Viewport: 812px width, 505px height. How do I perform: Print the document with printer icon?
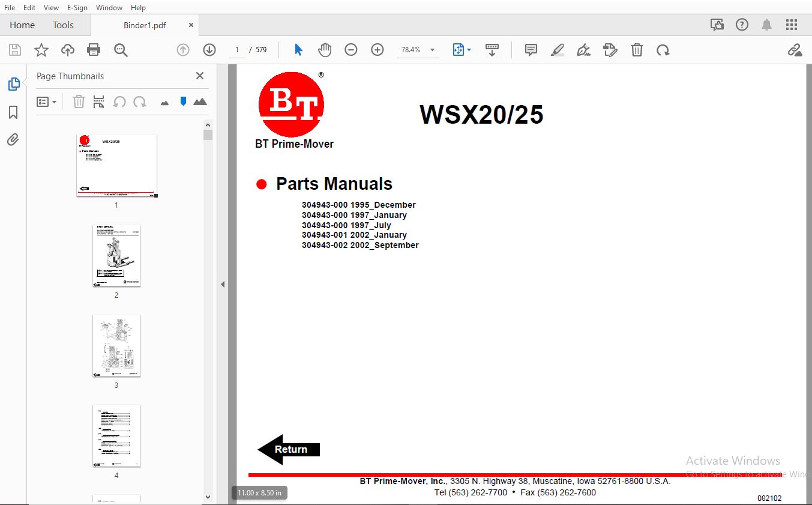click(94, 50)
